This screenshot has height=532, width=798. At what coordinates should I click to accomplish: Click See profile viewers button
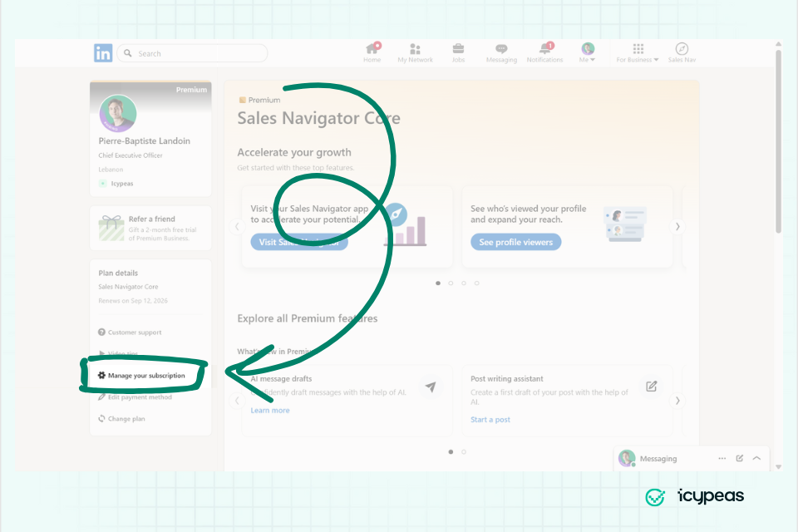(x=515, y=242)
